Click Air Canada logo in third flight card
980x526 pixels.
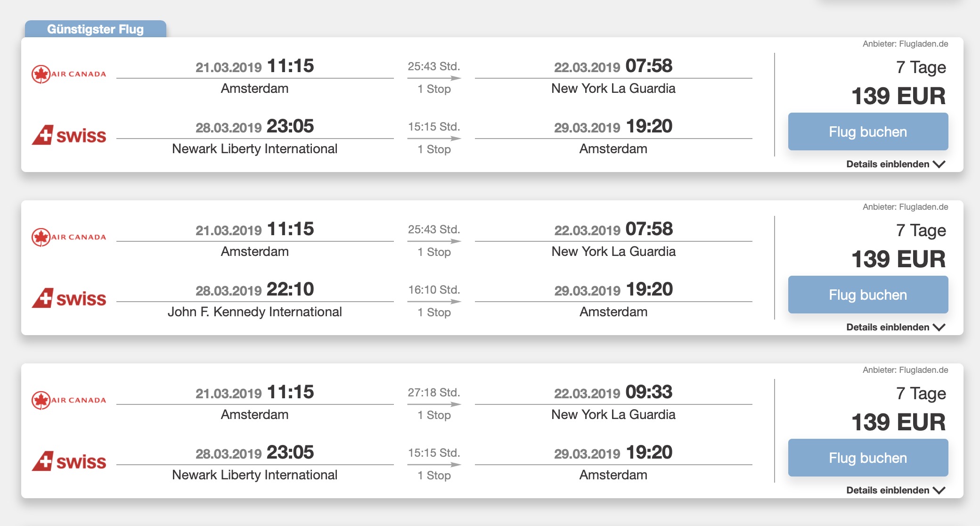pos(69,400)
